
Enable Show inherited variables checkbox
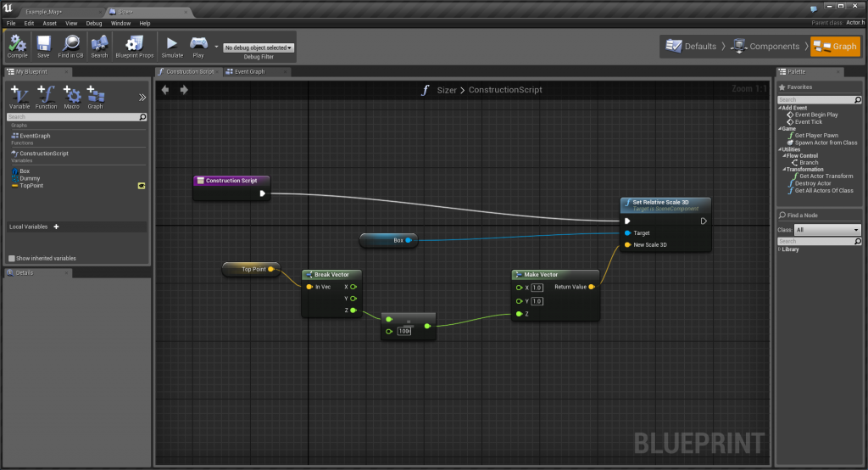tap(12, 258)
